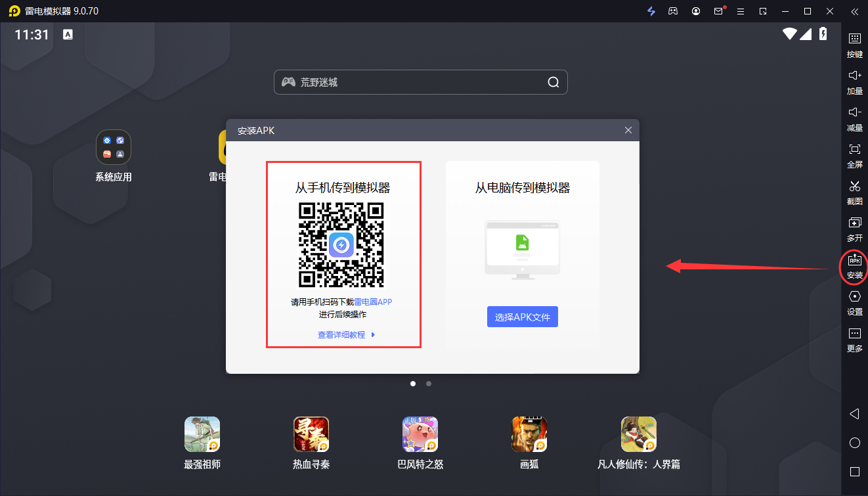Open the mail messages icon
Image resolution: width=868 pixels, height=496 pixels.
pos(718,11)
